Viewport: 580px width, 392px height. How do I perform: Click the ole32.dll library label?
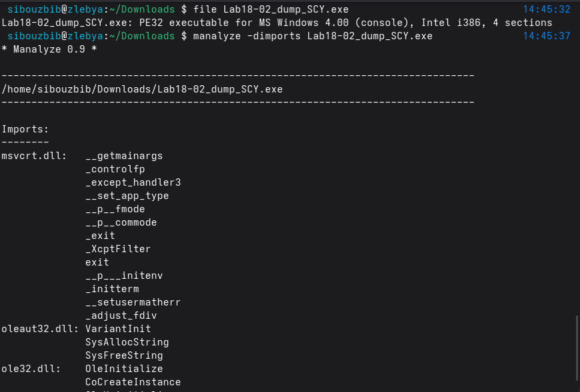click(x=31, y=369)
